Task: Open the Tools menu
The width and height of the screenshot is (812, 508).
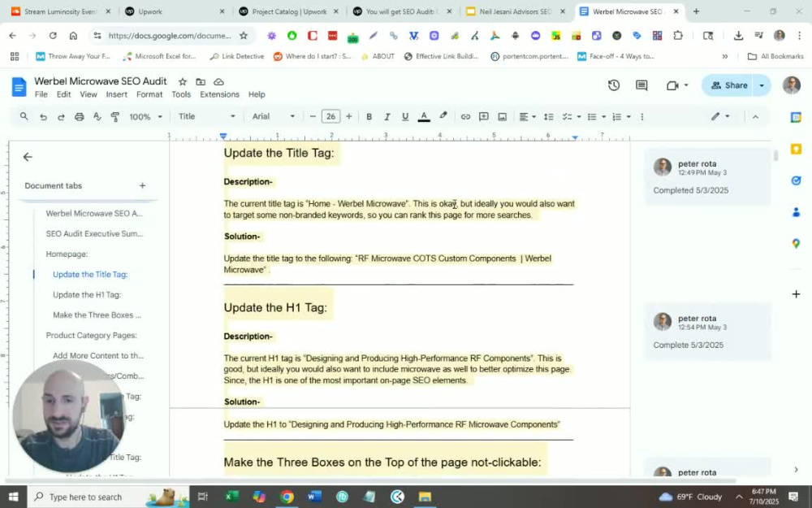Action: click(181, 94)
